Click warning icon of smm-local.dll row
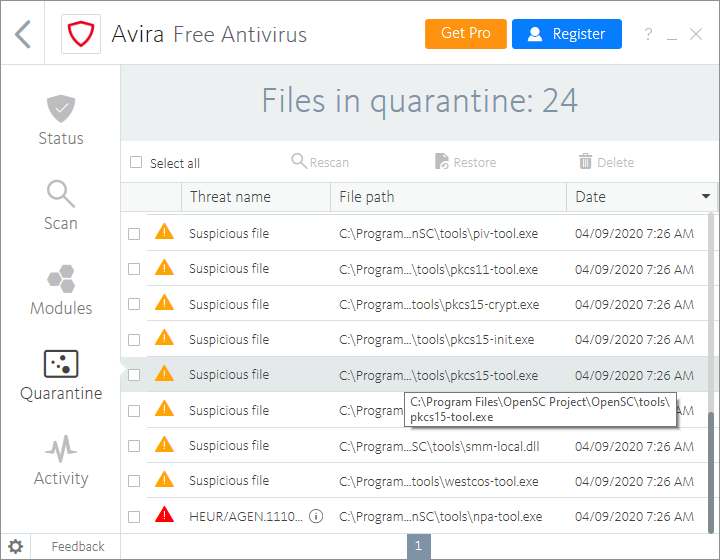This screenshot has width=720, height=560. (164, 444)
